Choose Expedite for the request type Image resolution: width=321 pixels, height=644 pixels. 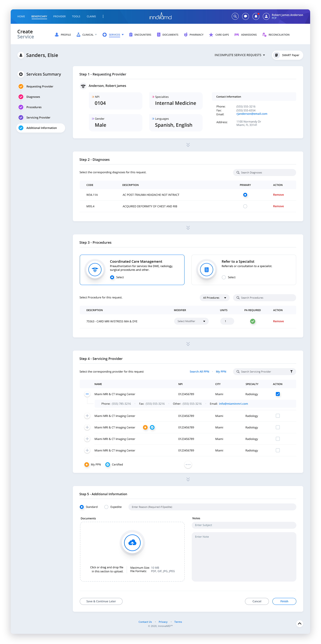tap(106, 507)
